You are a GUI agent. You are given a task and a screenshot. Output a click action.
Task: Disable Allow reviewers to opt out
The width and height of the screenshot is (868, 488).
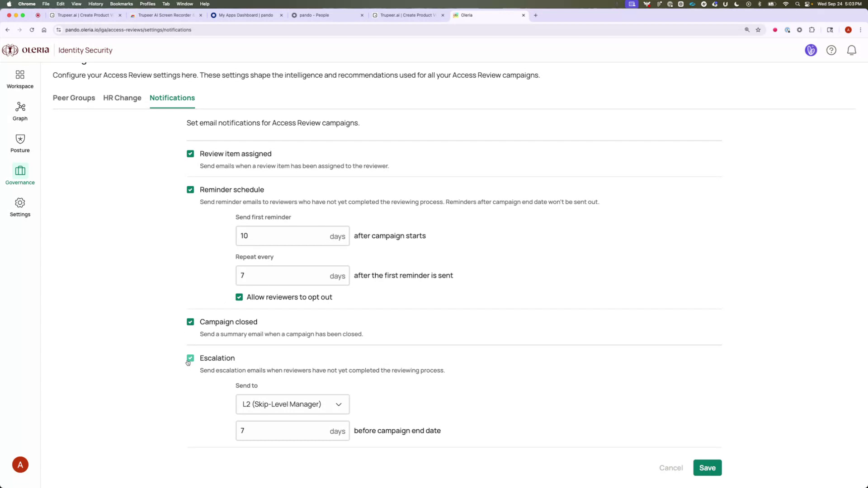tap(239, 297)
